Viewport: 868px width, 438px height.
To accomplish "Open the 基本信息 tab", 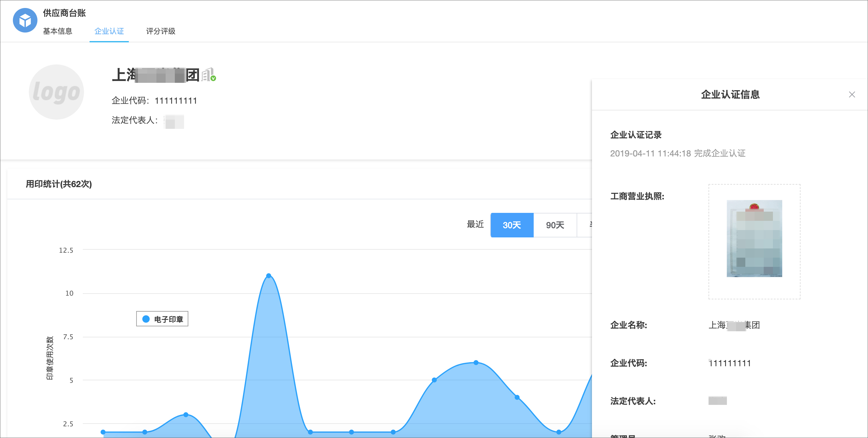I will coord(58,31).
